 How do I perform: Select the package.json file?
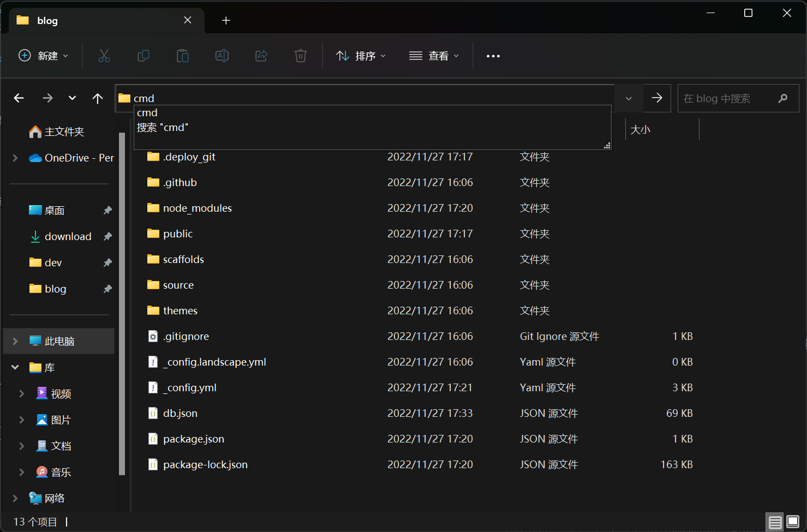(x=193, y=439)
